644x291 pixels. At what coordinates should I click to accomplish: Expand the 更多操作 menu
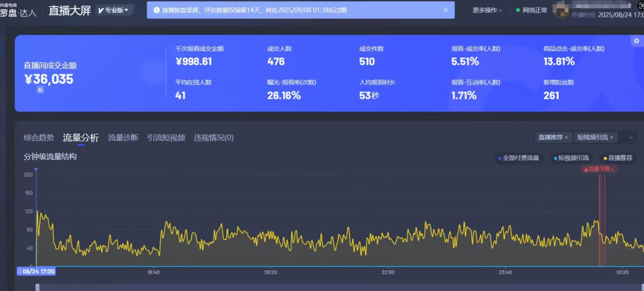pyautogui.click(x=487, y=10)
